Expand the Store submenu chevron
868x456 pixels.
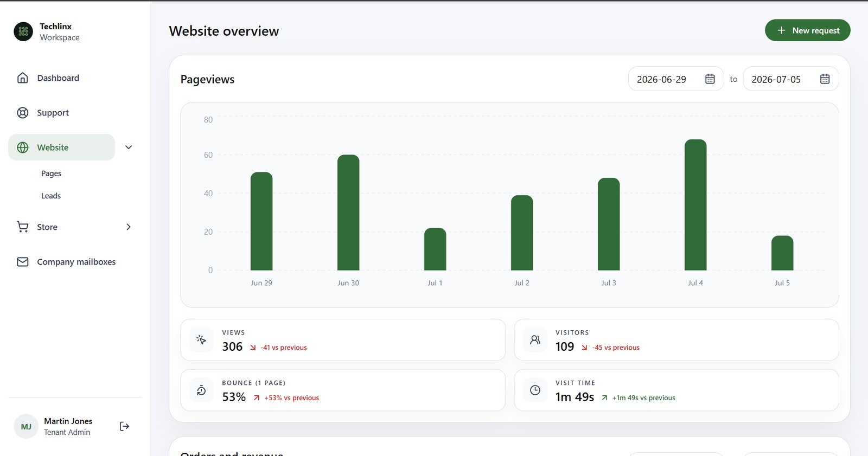click(129, 227)
